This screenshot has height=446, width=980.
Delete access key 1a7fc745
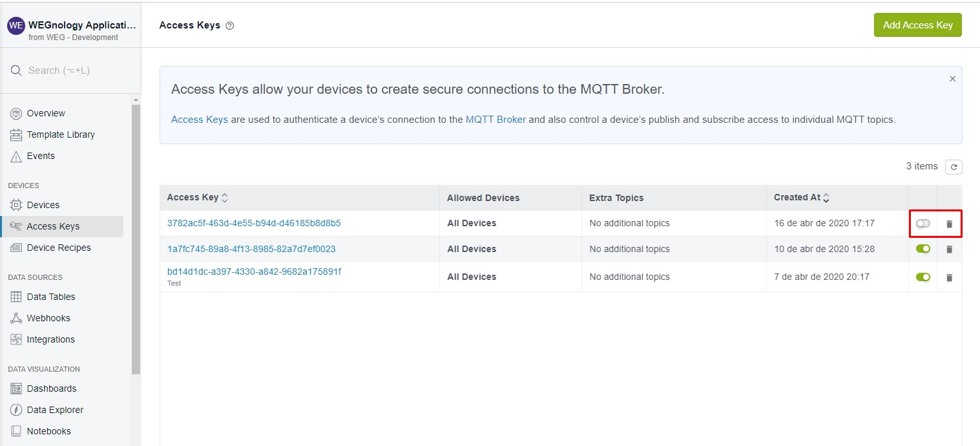click(x=949, y=249)
